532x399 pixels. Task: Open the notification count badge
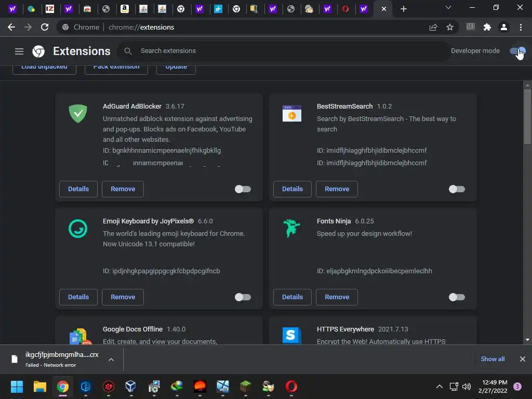pyautogui.click(x=517, y=387)
